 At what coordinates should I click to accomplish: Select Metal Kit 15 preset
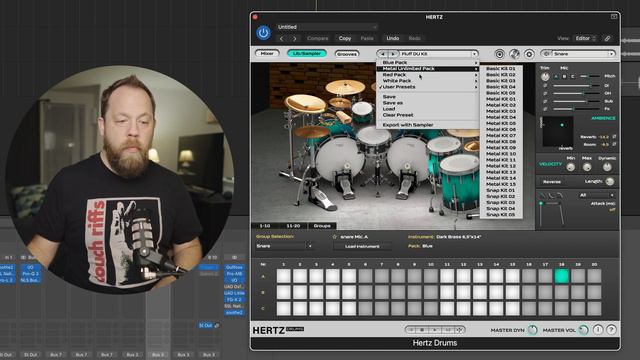point(501,184)
